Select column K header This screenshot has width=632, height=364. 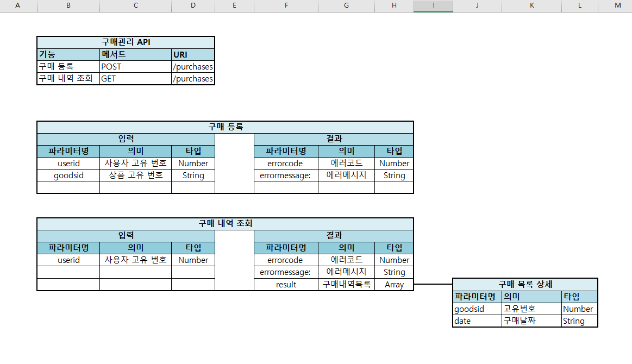click(531, 5)
